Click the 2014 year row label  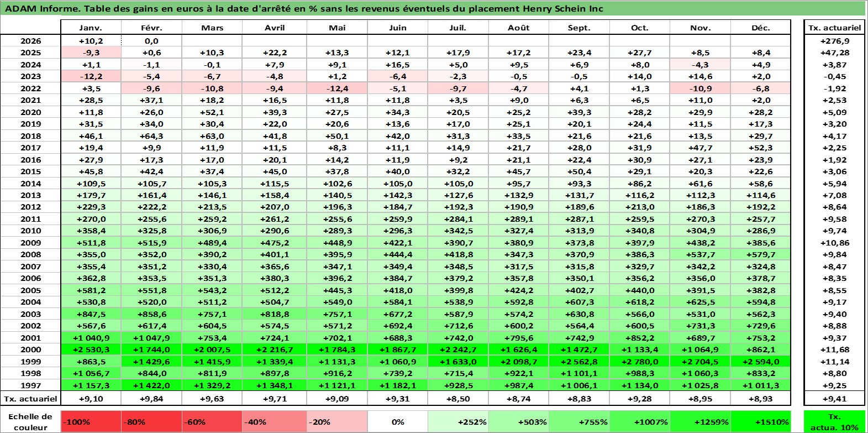coord(30,184)
